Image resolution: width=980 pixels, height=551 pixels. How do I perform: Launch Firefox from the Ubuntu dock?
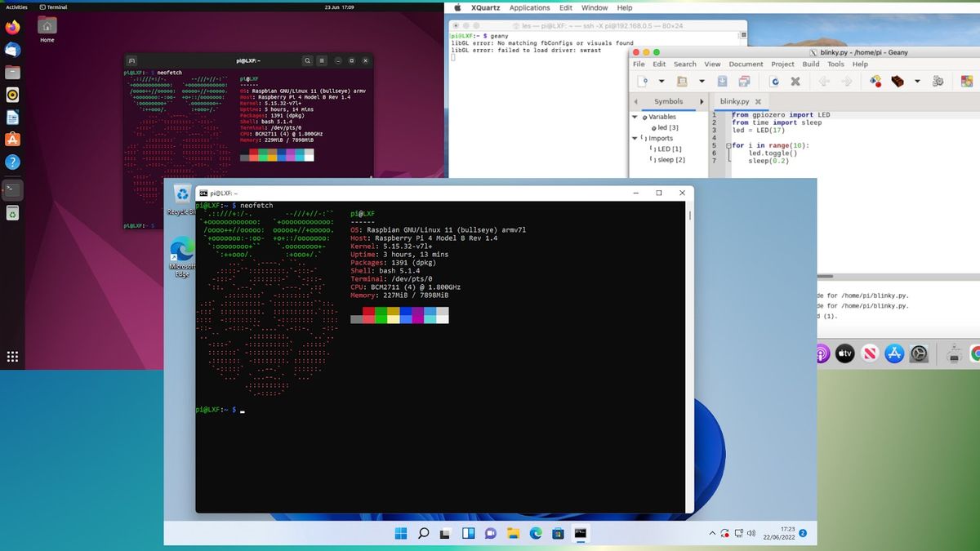[13, 27]
